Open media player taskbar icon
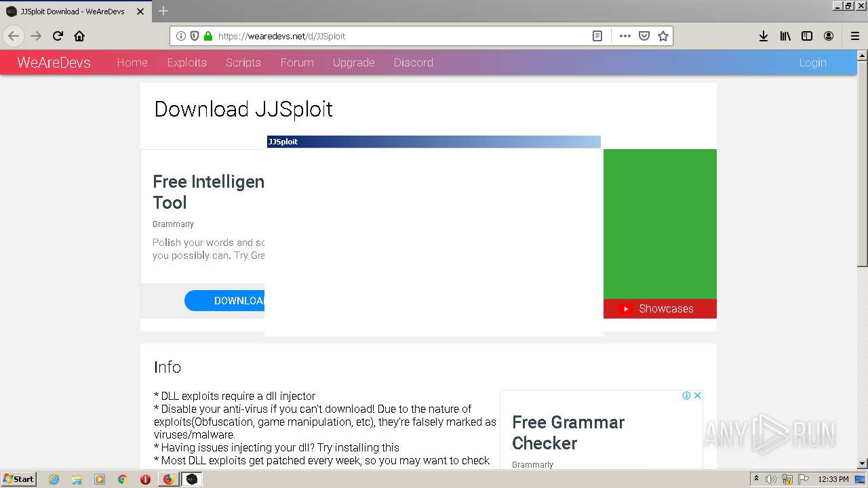Screen dimensions: 868x488 [x=100, y=479]
